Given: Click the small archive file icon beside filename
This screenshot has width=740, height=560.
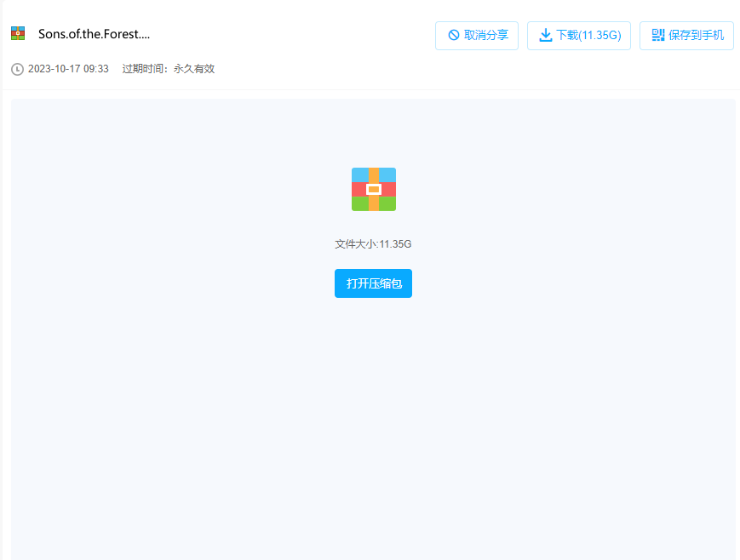Looking at the screenshot, I should coord(18,33).
